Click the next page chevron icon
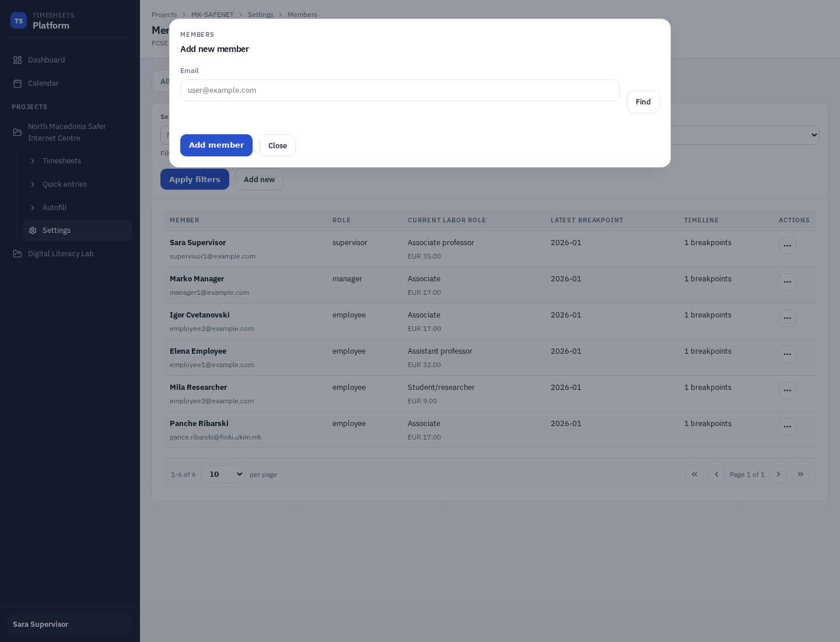Screen dimensions: 840x642 pyautogui.click(x=778, y=474)
